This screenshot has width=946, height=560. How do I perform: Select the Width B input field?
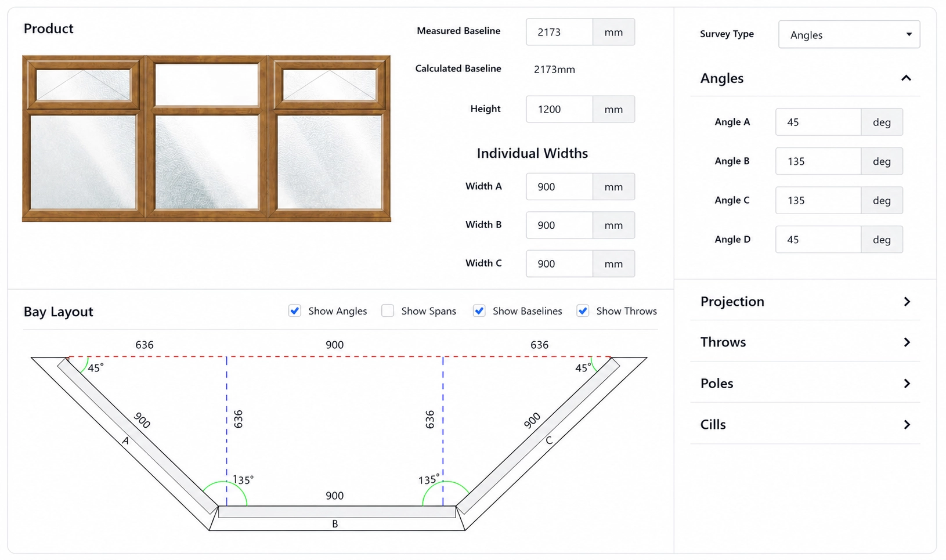(559, 225)
